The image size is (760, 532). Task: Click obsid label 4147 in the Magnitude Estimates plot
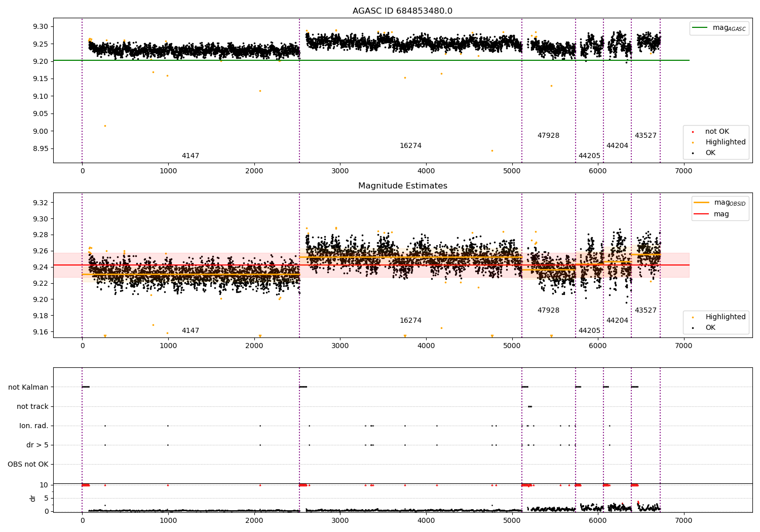[191, 331]
